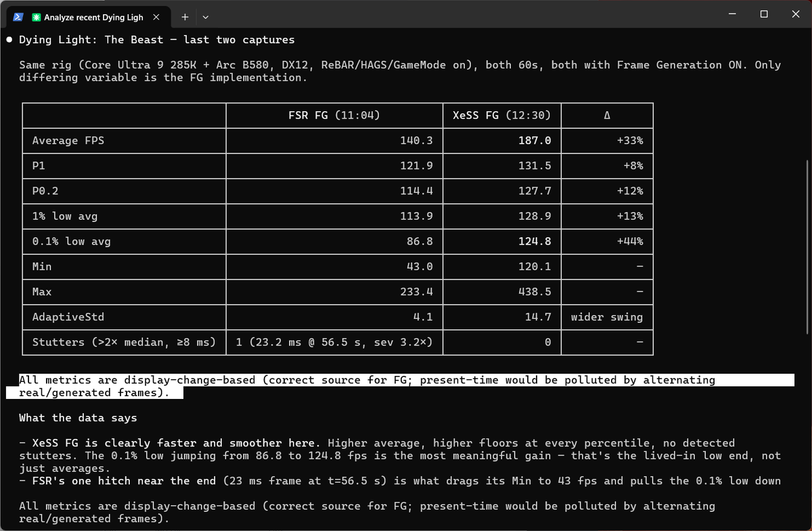Open the new tab profile dropdown

pos(205,16)
